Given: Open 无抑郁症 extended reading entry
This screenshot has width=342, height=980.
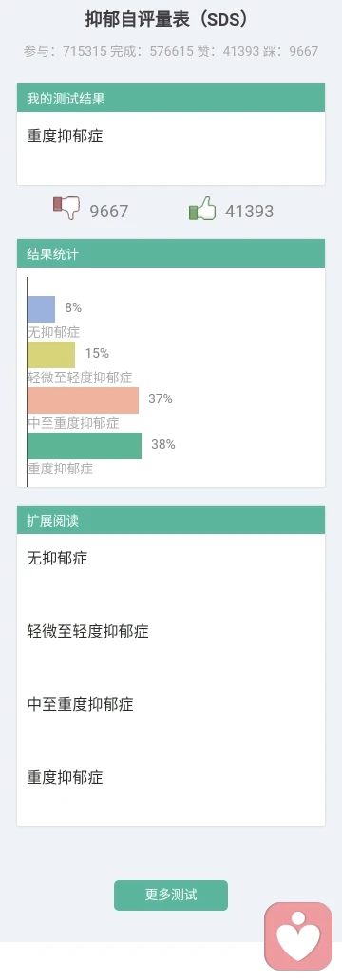Looking at the screenshot, I should pos(57,558).
